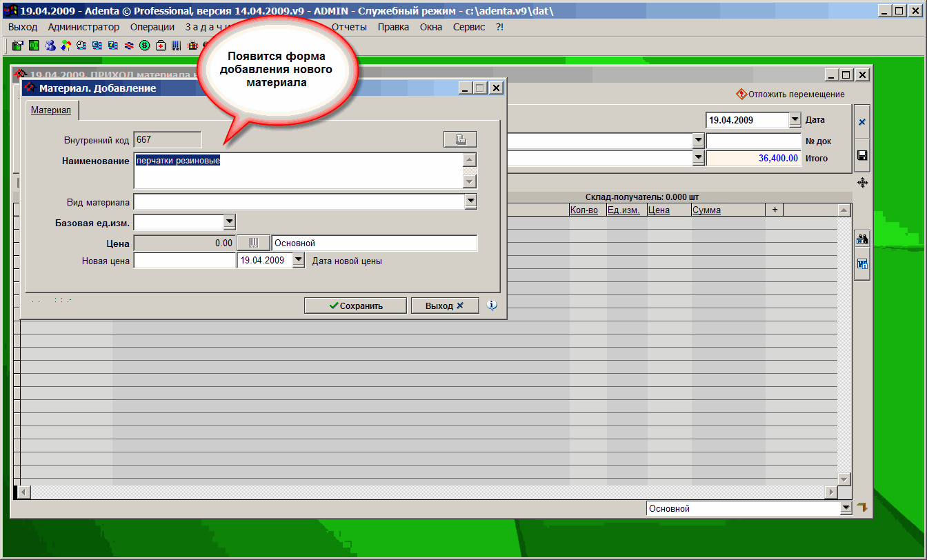Click the floppy disk save icon
Screen dimensions: 927x560
(x=861, y=155)
